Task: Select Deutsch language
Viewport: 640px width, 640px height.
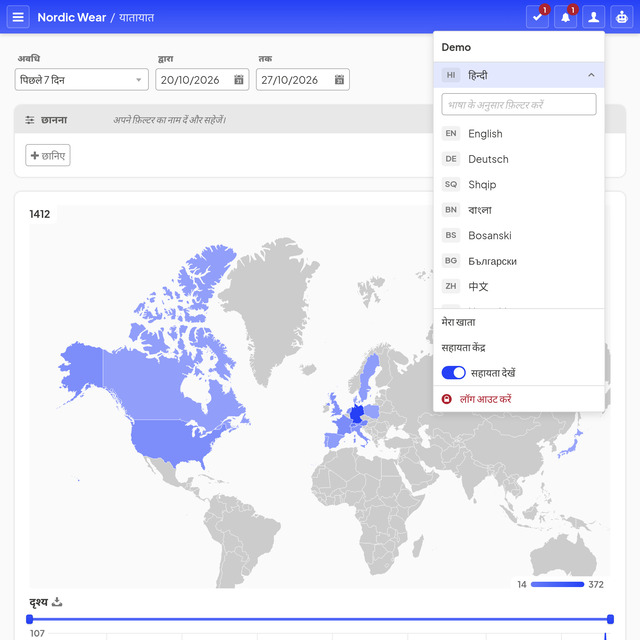Action: click(x=519, y=159)
